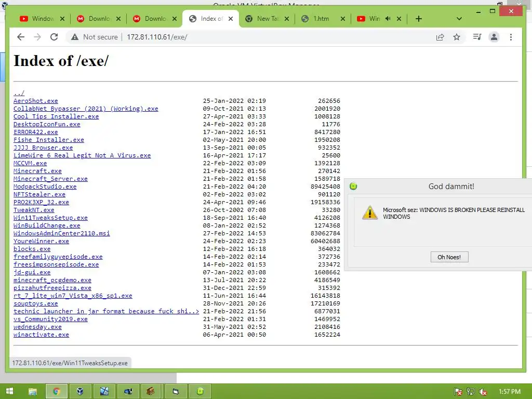Switch to the second Download tab
This screenshot has height=399, width=532.
(x=154, y=19)
